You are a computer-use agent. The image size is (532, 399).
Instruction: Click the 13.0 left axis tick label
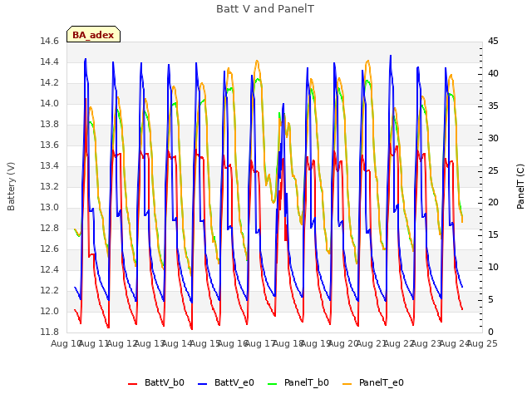49,207
